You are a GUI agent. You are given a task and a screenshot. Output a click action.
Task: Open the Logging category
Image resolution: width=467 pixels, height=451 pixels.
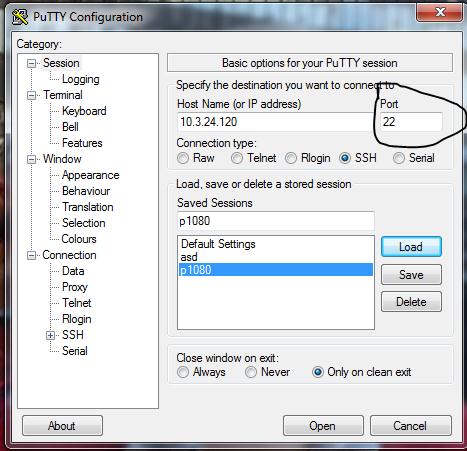[x=81, y=79]
